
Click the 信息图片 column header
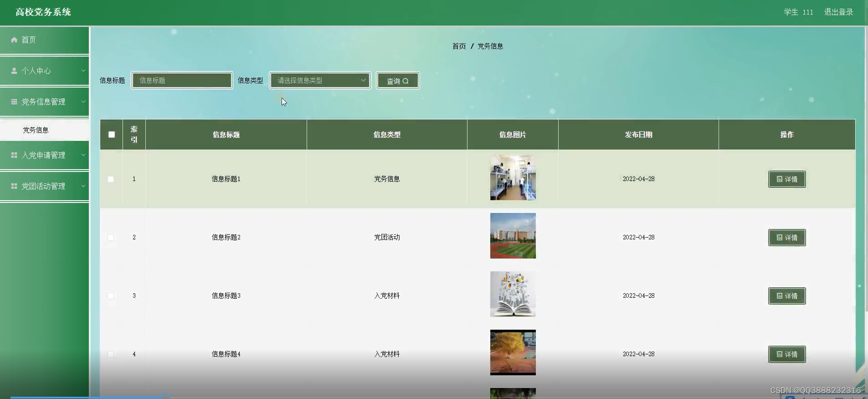513,135
